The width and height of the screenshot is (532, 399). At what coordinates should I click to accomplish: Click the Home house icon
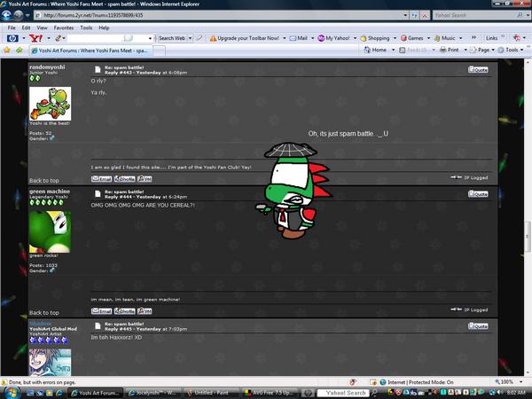(367, 50)
